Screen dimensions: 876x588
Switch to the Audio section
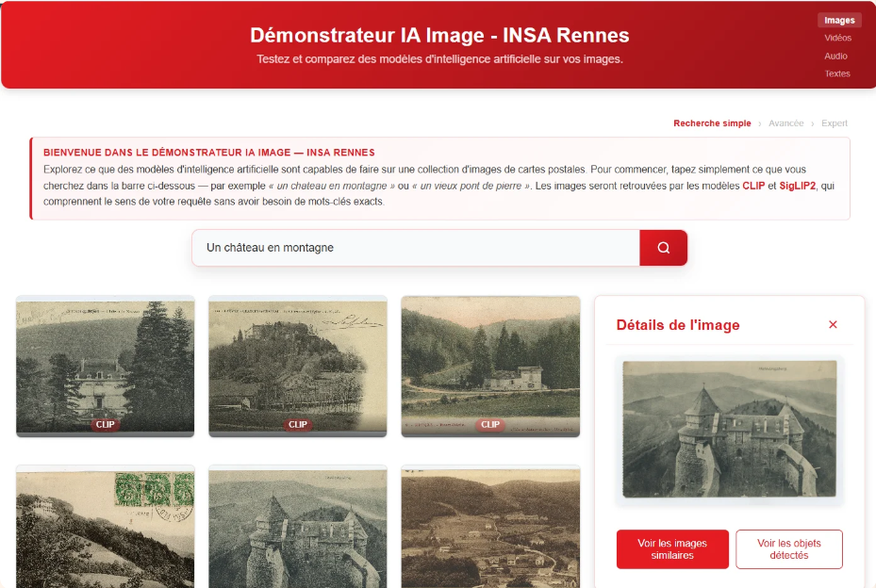pos(835,56)
